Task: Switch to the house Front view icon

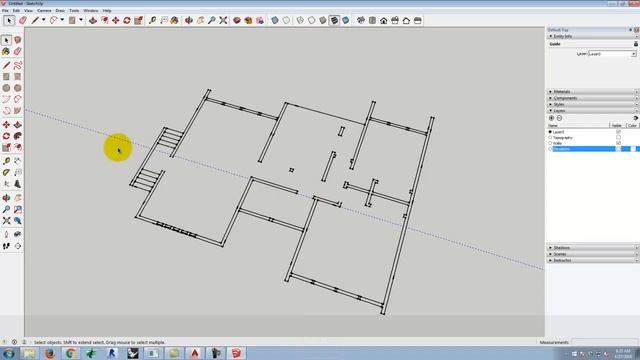Action: (x=383, y=20)
